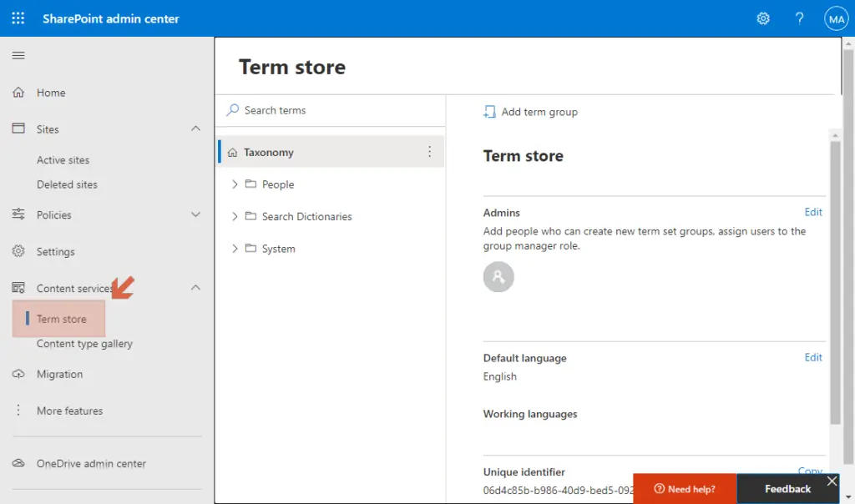Go to Home in the sidebar
This screenshot has height=504, width=855.
pyautogui.click(x=51, y=93)
